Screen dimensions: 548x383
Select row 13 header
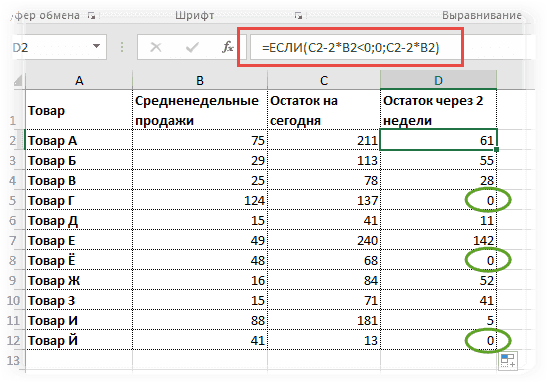tap(14, 360)
